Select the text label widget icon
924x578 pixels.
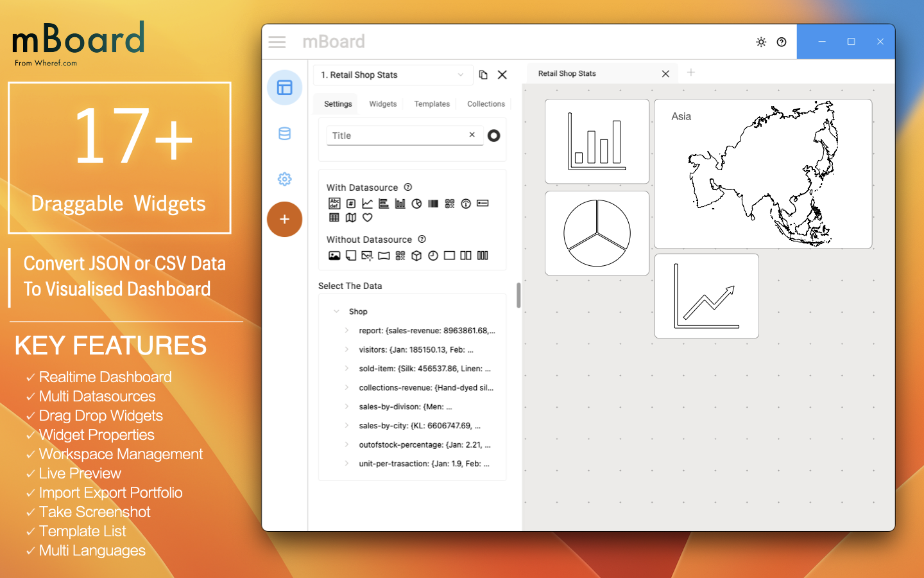tap(334, 204)
